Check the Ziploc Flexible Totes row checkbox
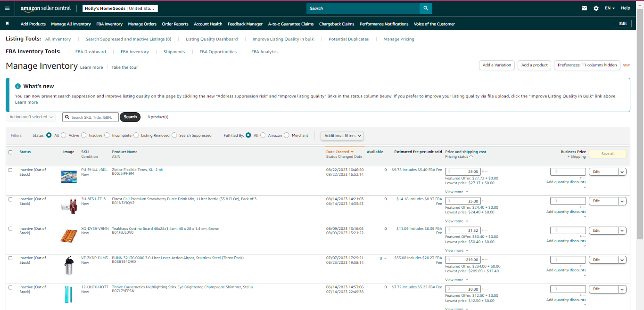 click(x=10, y=170)
